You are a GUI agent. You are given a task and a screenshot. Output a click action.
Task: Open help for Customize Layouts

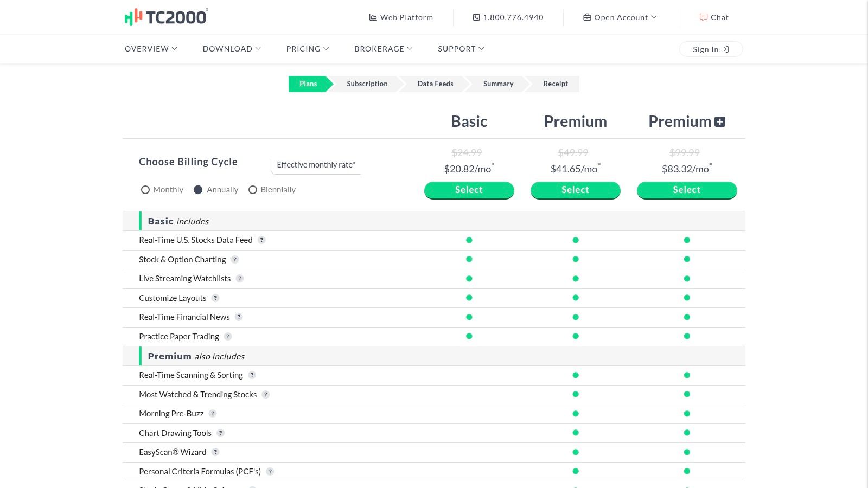click(215, 298)
